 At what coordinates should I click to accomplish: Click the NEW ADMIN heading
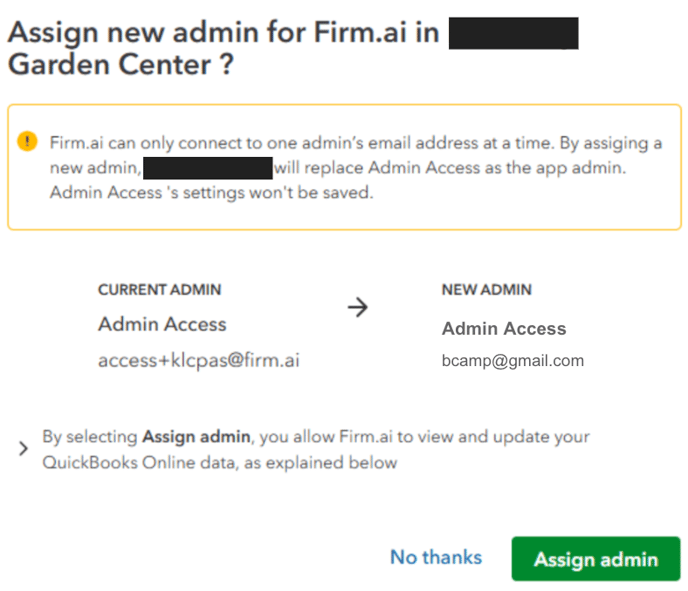click(x=486, y=290)
